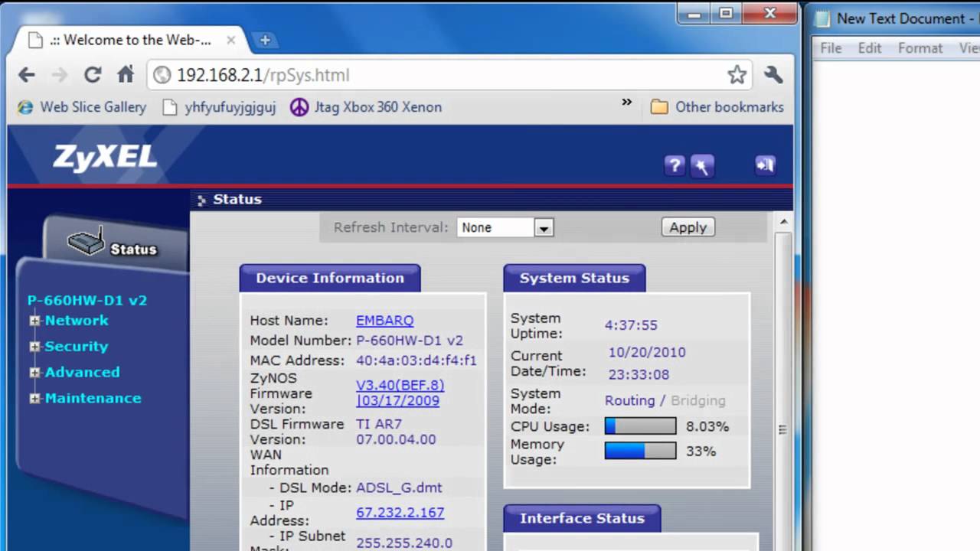This screenshot has width=980, height=551.
Task: Click the Security menu link
Action: 77,347
